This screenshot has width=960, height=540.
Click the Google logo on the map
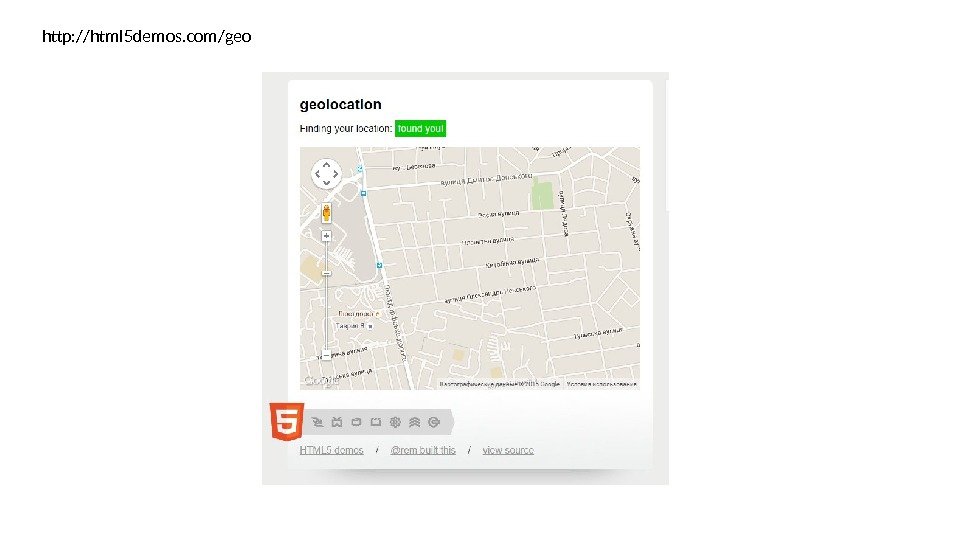tap(321, 381)
